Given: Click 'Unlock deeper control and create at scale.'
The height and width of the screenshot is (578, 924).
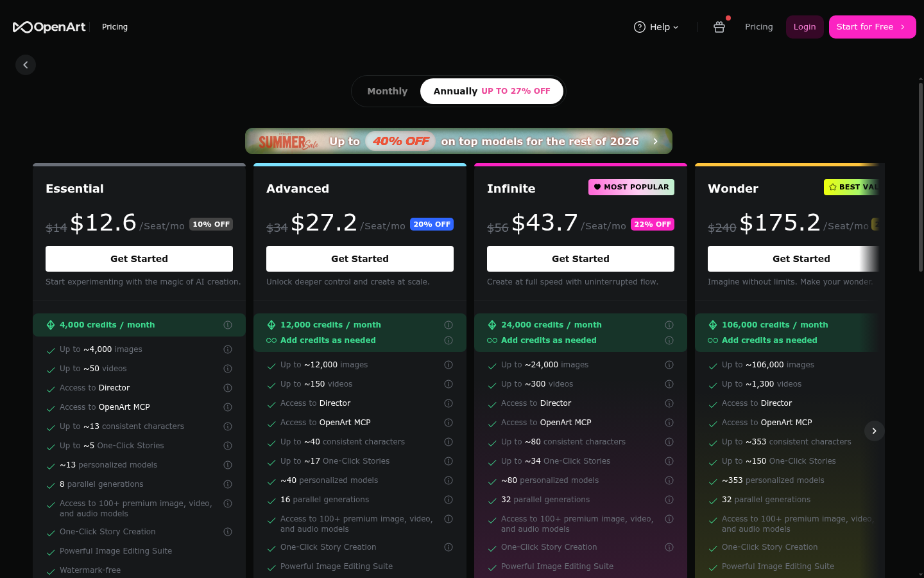Looking at the screenshot, I should point(348,282).
